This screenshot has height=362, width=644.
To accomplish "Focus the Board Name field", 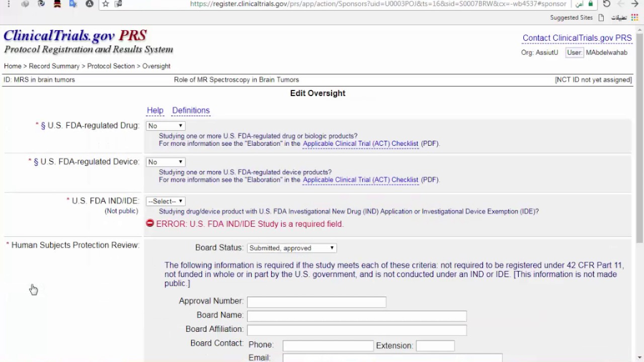I will tap(357, 316).
